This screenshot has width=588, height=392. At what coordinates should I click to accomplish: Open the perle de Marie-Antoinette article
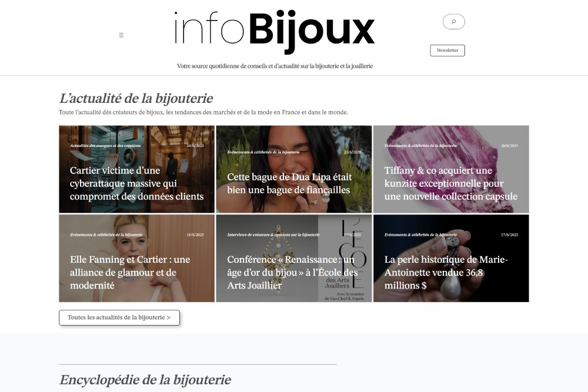[446, 273]
